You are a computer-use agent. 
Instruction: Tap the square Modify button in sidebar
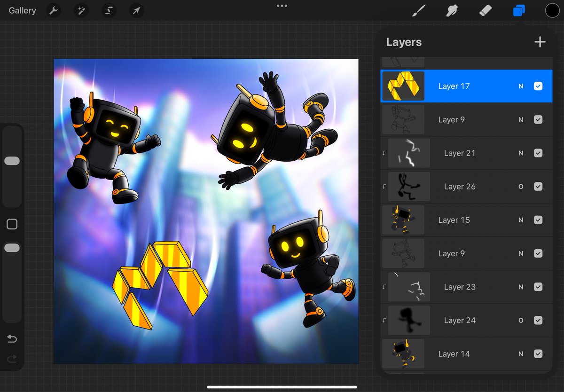pyautogui.click(x=12, y=224)
